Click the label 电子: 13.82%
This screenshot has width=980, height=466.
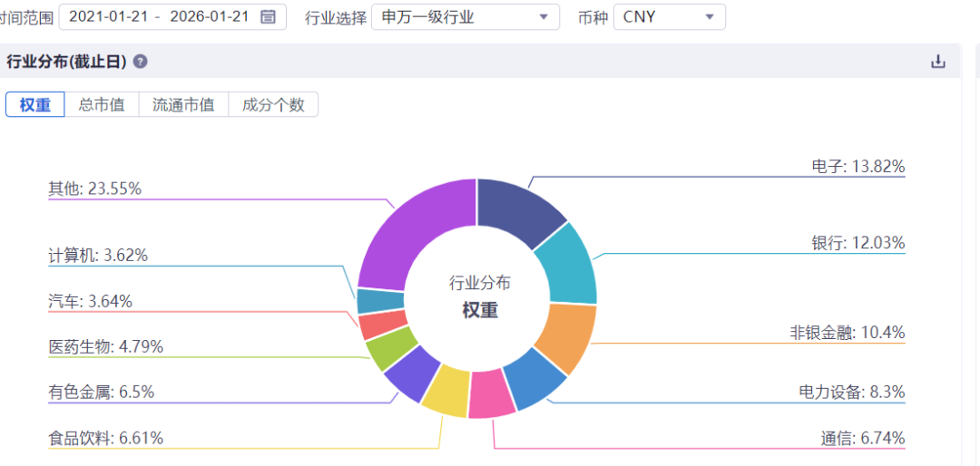(x=857, y=166)
